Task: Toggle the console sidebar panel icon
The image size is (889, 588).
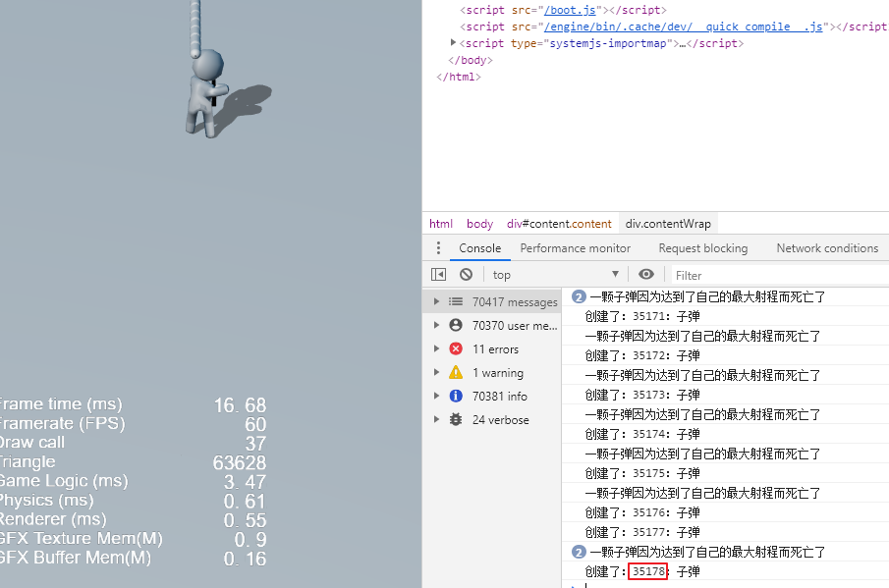Action: pos(438,275)
